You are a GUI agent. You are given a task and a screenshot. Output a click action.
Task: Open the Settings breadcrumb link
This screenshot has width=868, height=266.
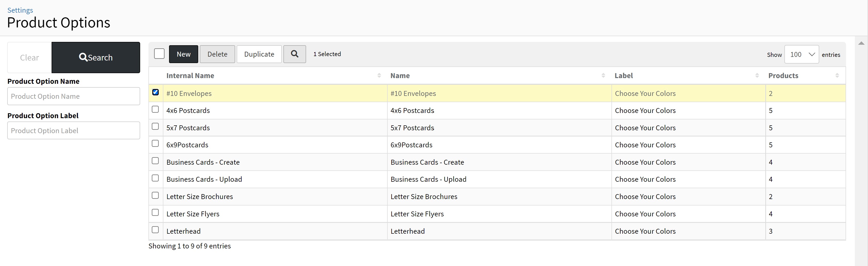point(20,10)
